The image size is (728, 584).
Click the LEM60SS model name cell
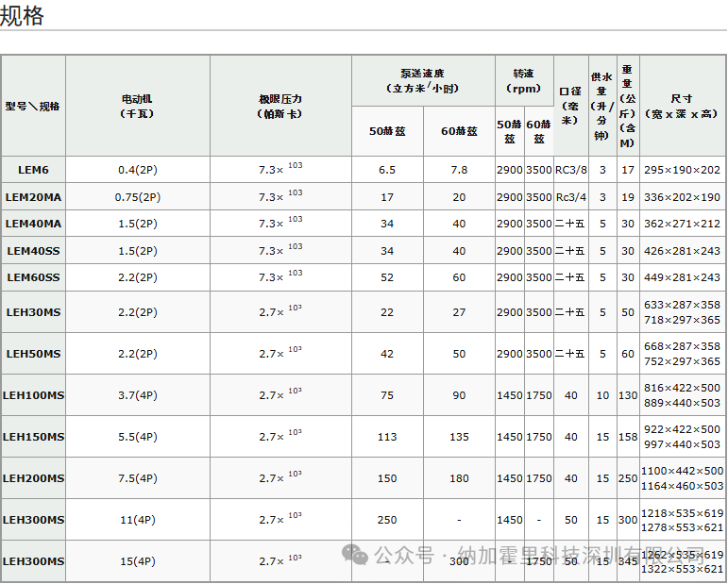[x=33, y=277]
